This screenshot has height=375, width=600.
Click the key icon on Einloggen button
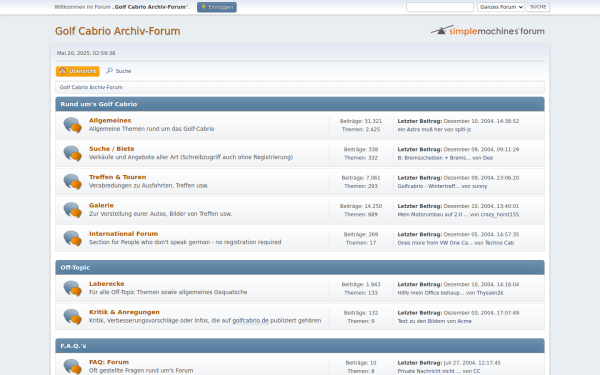[x=204, y=7]
